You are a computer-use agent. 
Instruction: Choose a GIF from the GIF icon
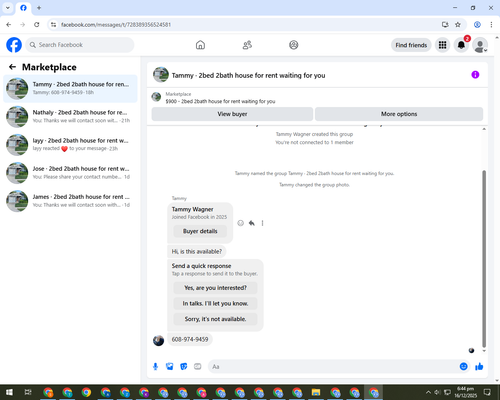(x=198, y=367)
